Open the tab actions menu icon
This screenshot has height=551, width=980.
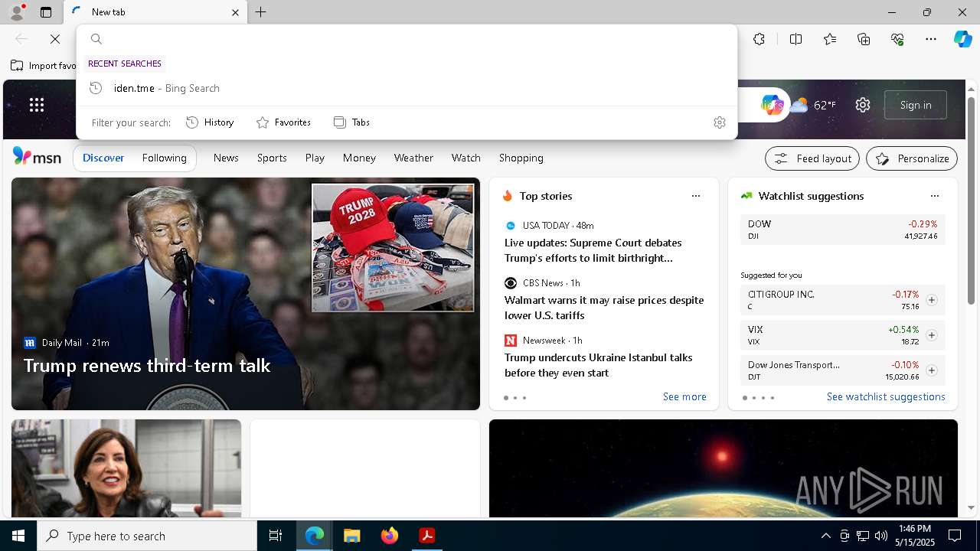click(x=46, y=12)
